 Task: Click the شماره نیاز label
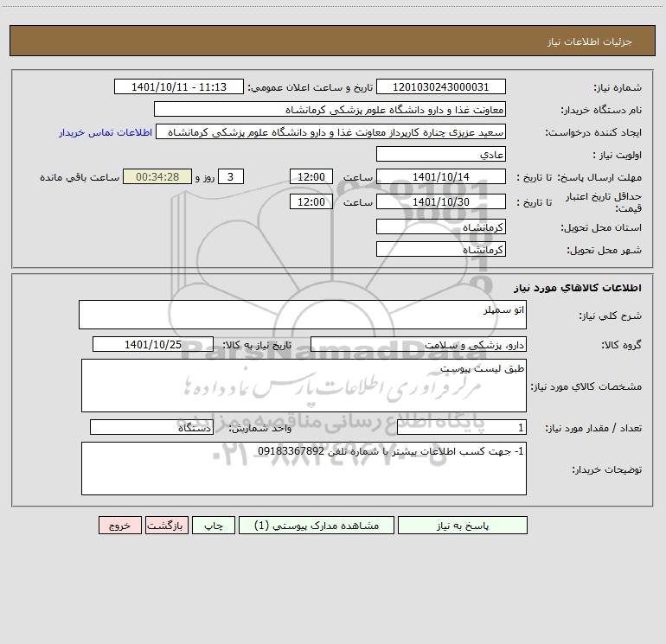[618, 87]
